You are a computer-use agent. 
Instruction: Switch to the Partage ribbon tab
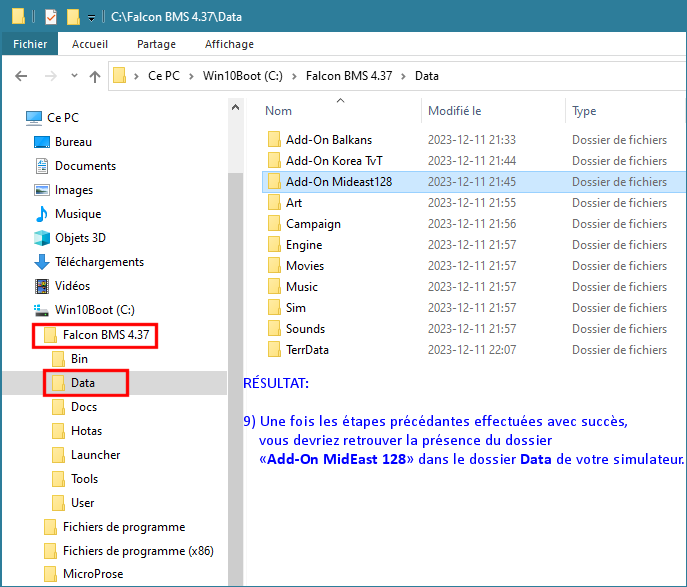point(156,44)
